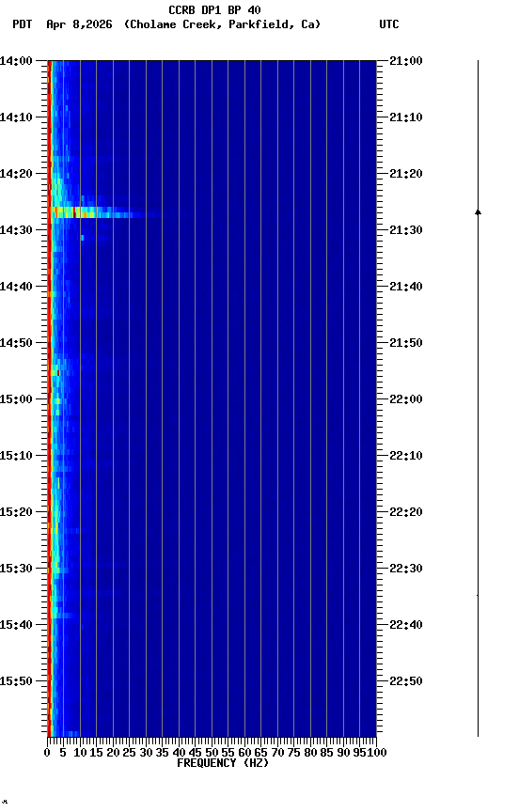Click the '21:00' UTC time label
The image size is (519, 812).
[x=406, y=60]
